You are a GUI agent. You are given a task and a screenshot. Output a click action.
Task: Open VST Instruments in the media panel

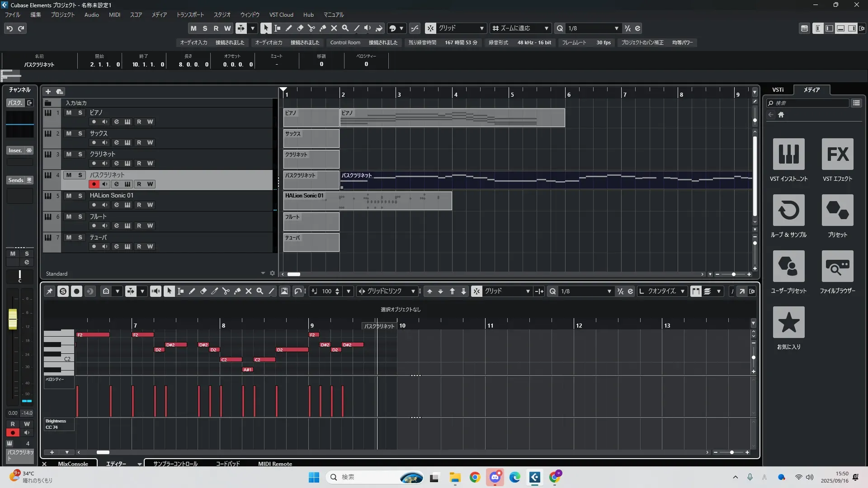pyautogui.click(x=788, y=154)
